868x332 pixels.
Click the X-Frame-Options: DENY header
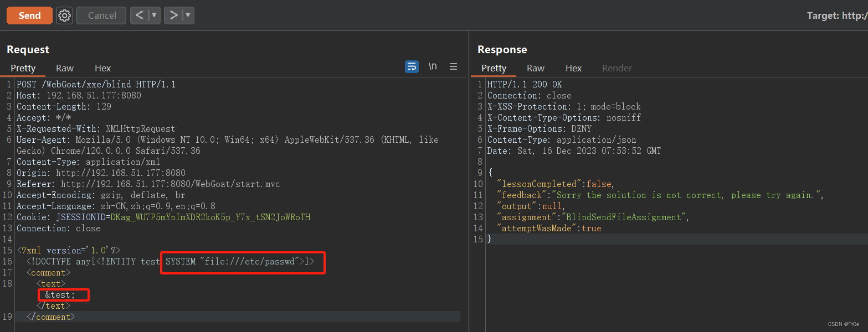539,129
